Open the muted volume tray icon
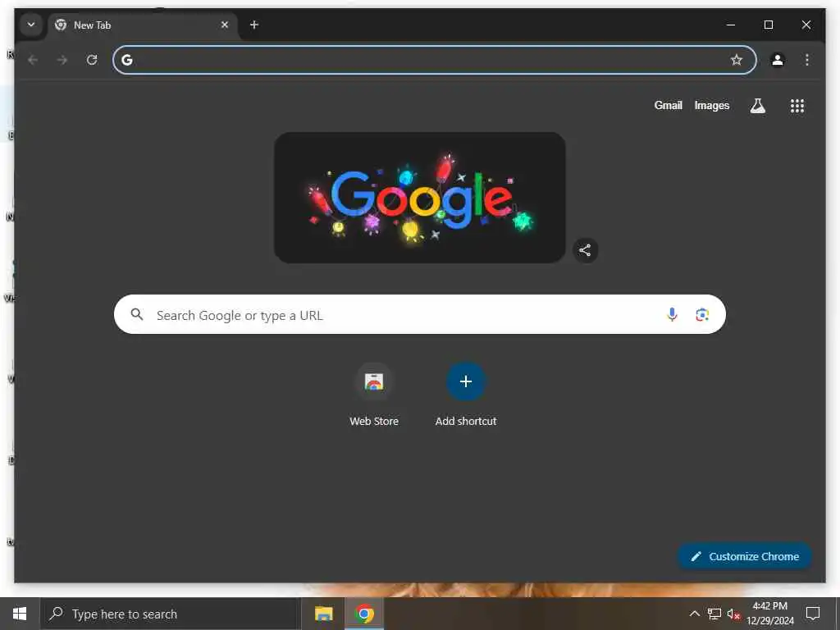840x630 pixels. (733, 614)
